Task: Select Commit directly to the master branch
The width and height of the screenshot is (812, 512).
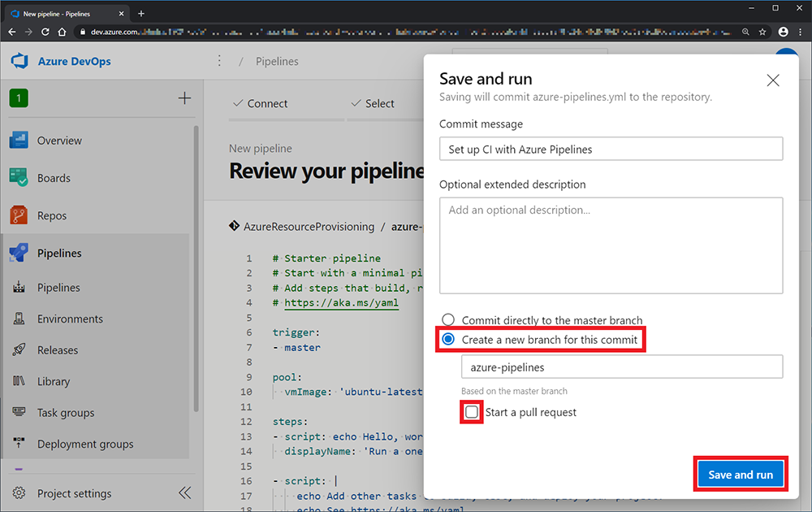Action: (448, 319)
